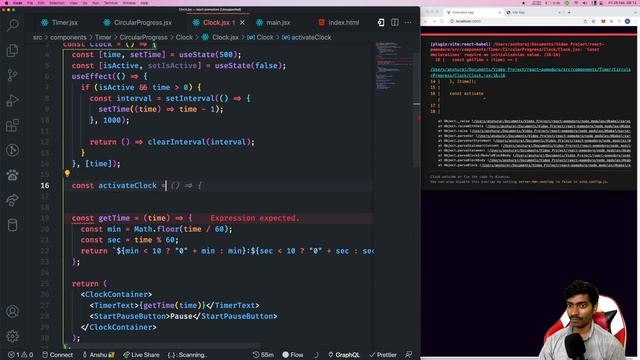Switch to the main.jsx tab

tap(273, 22)
